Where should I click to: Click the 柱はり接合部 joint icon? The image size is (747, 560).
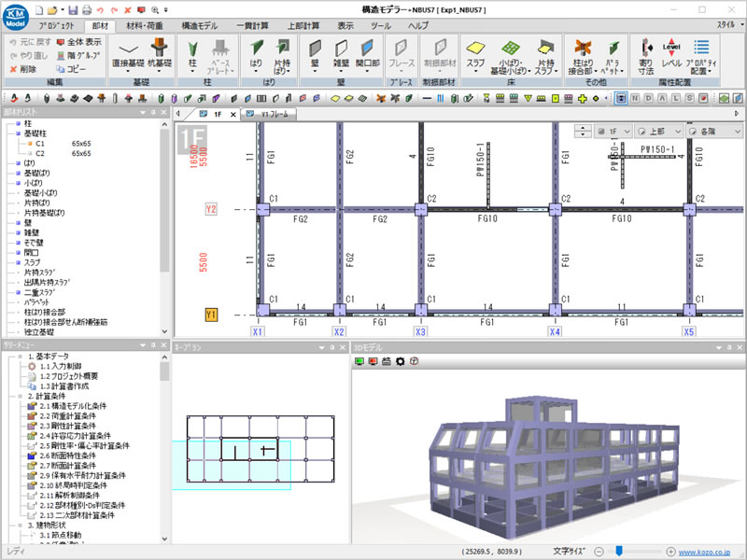584,54
